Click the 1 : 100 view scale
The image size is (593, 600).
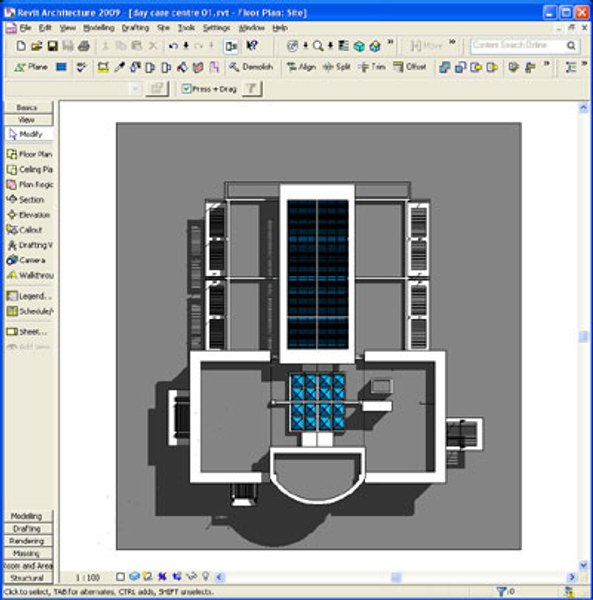pyautogui.click(x=88, y=577)
